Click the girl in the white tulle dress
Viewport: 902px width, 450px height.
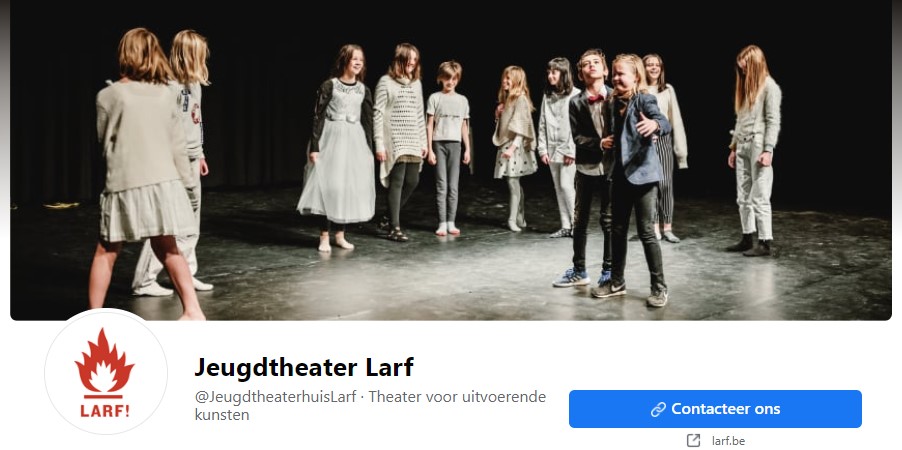click(338, 148)
